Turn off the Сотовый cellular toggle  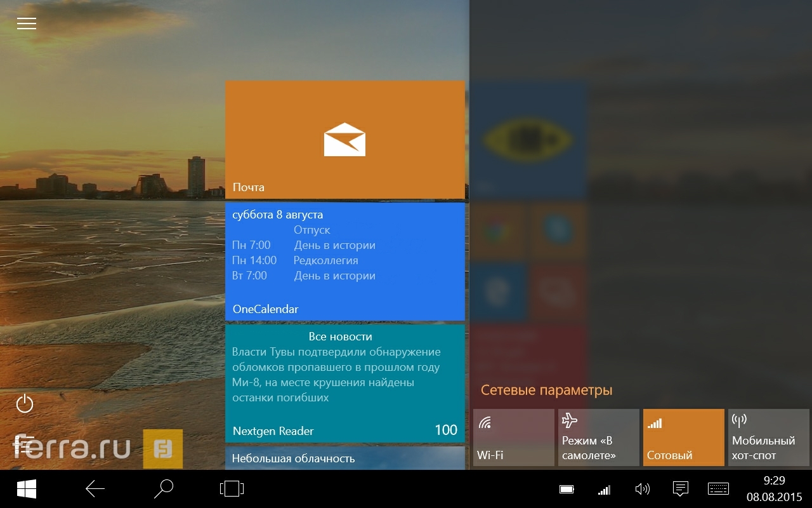684,437
